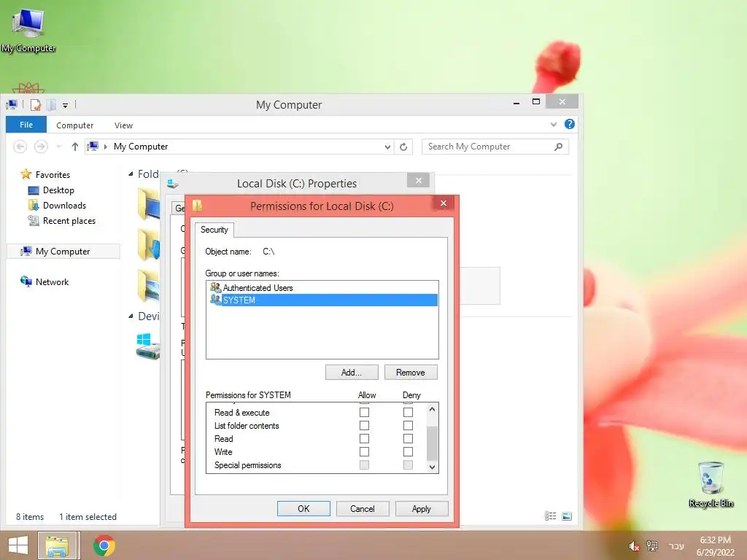Click the permissions list scrollbar thumb
The width and height of the screenshot is (747, 560).
coord(432,444)
